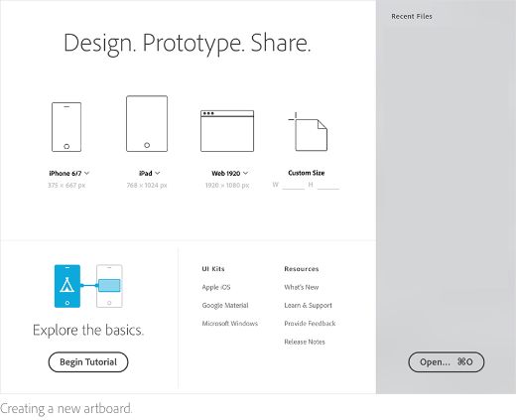Open the What's New resource link
This screenshot has height=420, width=516.
(x=302, y=287)
